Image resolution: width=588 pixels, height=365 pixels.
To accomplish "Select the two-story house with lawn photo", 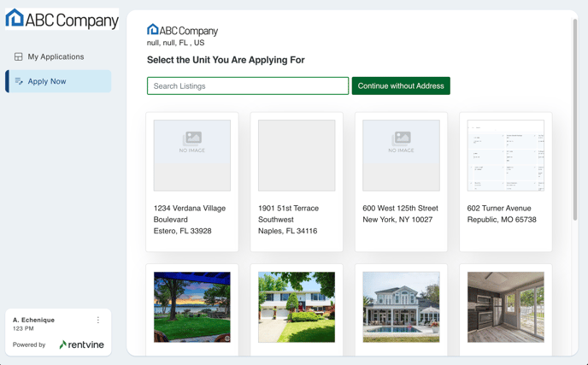I will (297, 307).
